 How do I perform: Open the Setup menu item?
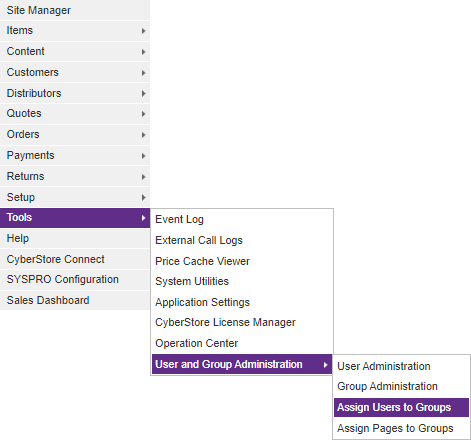[75, 197]
